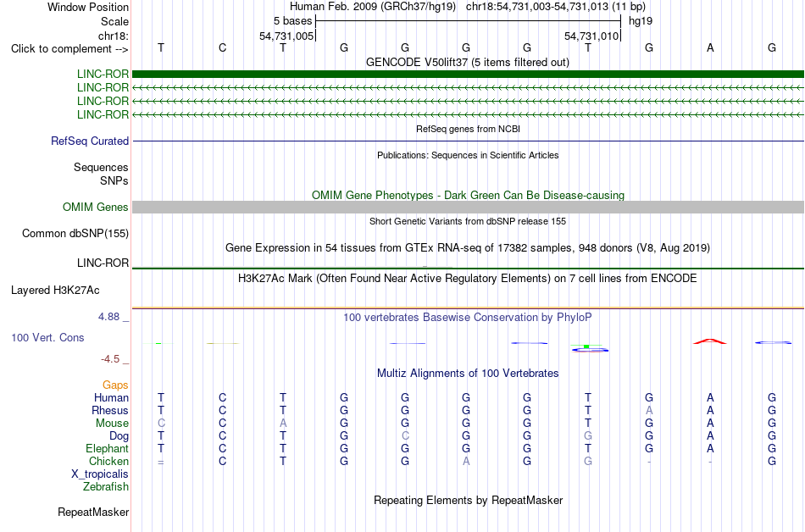
Task: Click Chicken row's '=' alignment symbol
Action: coord(161,462)
